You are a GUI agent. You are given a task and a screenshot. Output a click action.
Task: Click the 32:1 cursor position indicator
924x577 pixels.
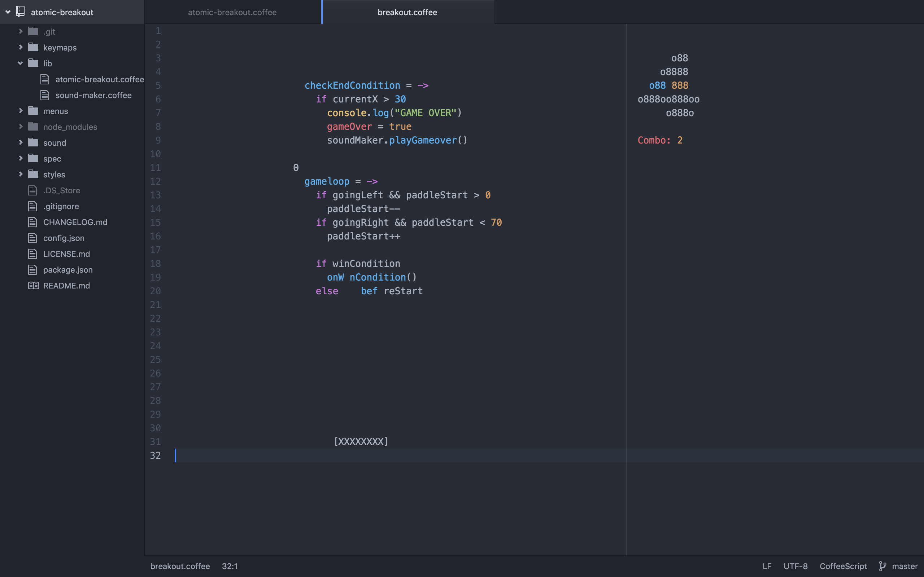230,566
